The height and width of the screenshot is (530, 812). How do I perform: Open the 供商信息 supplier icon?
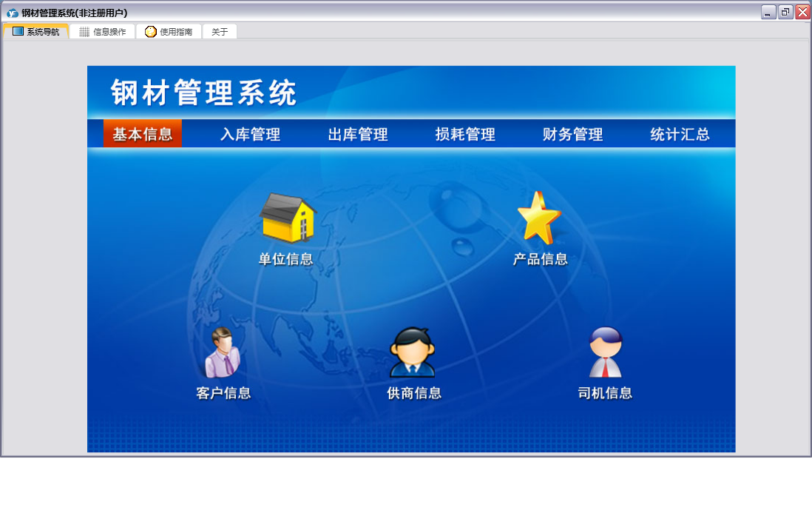click(413, 352)
